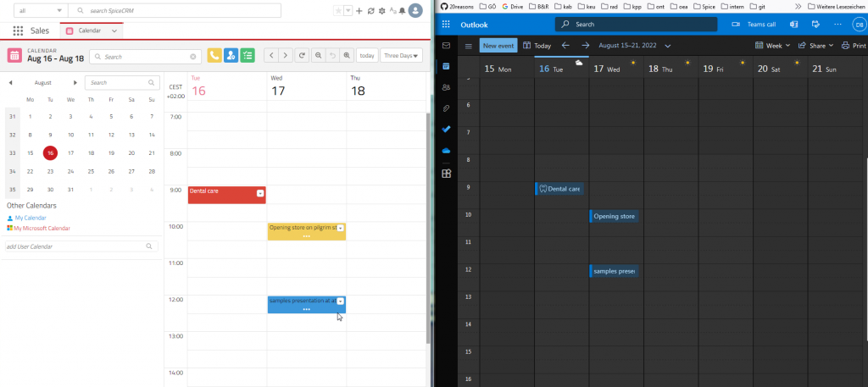The image size is (868, 387).
Task: Open the favorites dropdown arrow beside the star
Action: coord(348,10)
